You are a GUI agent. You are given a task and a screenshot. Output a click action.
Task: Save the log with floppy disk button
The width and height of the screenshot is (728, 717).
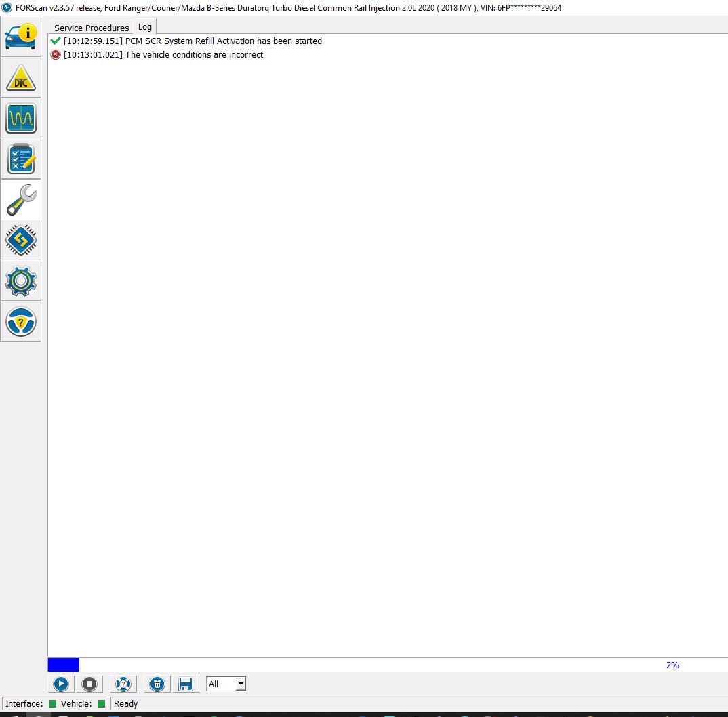coord(186,684)
